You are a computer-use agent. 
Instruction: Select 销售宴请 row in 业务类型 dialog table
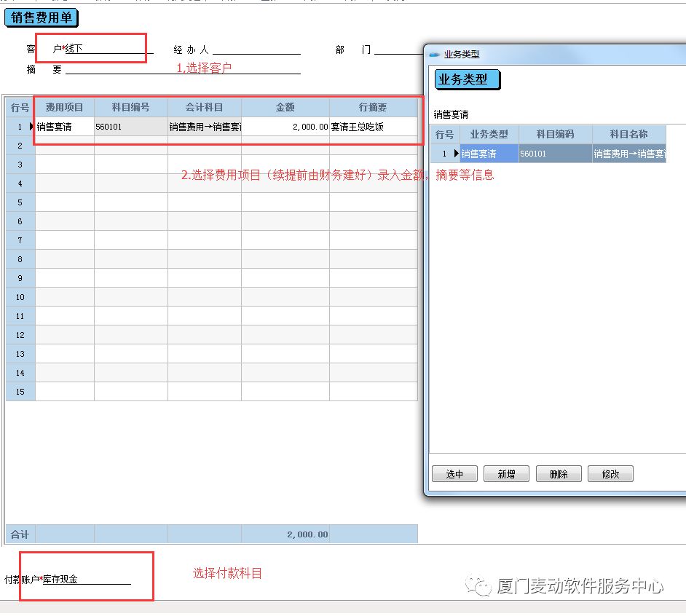(489, 154)
